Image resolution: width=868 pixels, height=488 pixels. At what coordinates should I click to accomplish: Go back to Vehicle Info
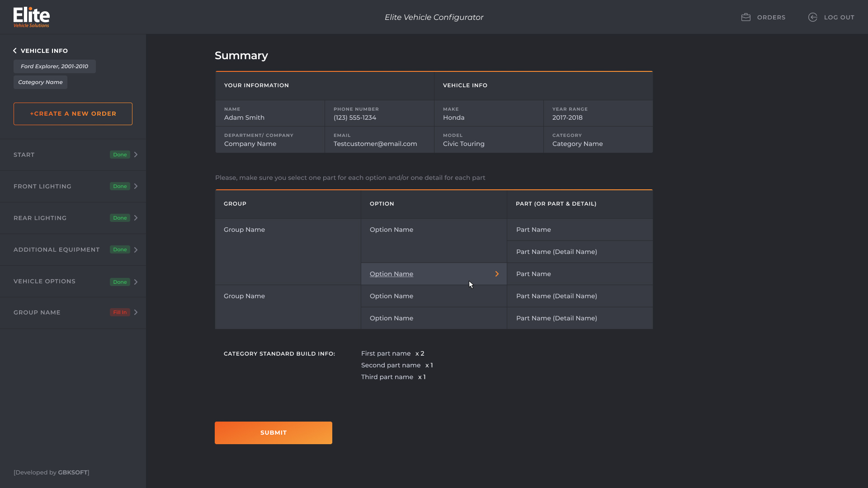coord(41,51)
